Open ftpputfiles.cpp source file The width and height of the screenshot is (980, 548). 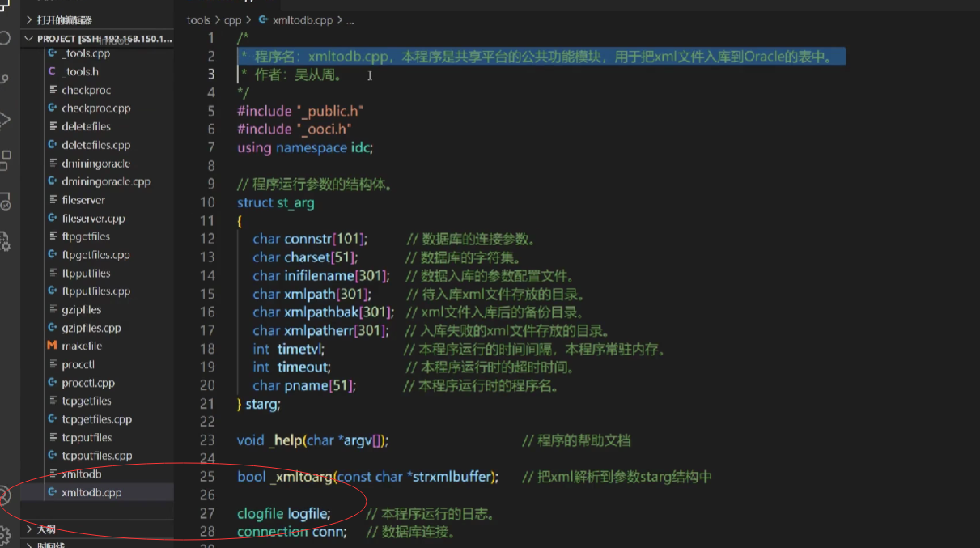95,291
